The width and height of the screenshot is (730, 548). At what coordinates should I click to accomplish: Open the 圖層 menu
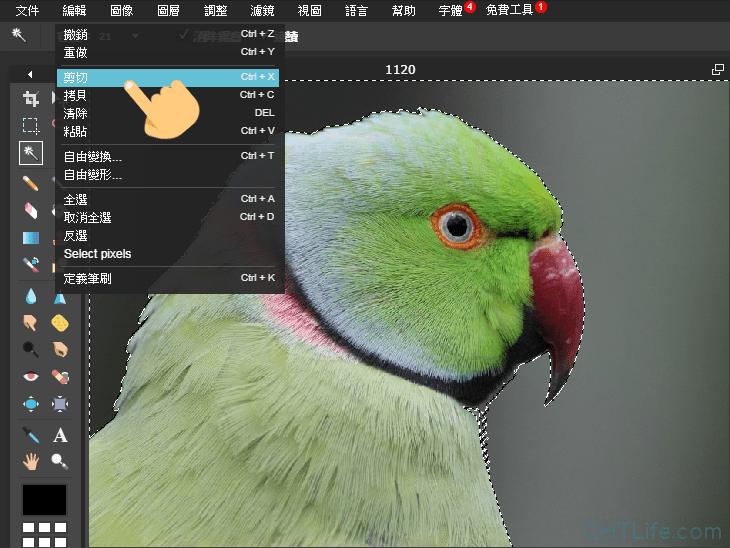click(168, 10)
